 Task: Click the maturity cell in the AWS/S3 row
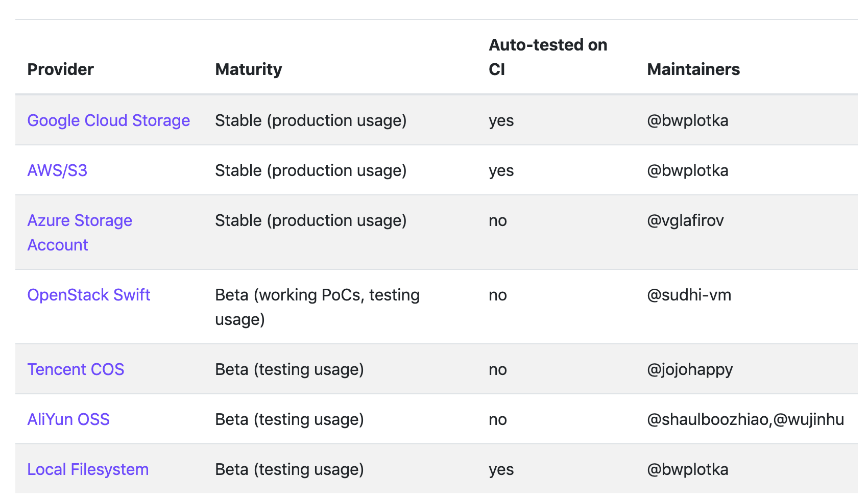[x=310, y=170]
